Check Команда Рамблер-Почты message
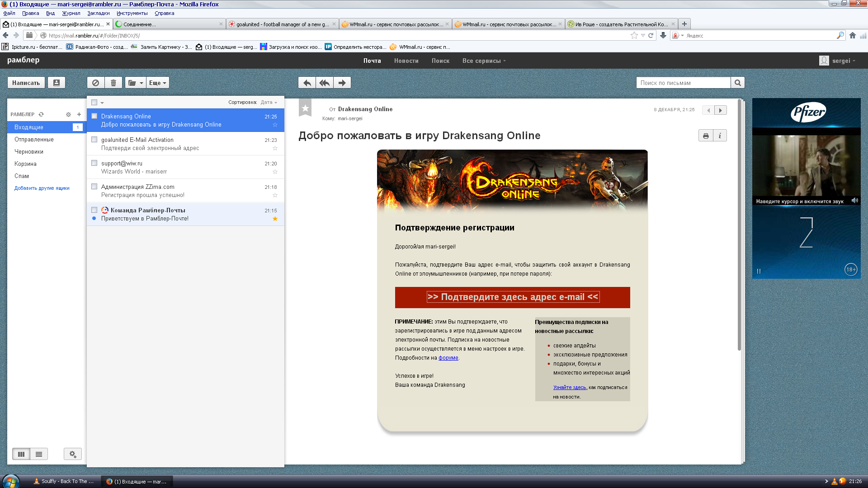This screenshot has height=488, width=868. click(94, 210)
